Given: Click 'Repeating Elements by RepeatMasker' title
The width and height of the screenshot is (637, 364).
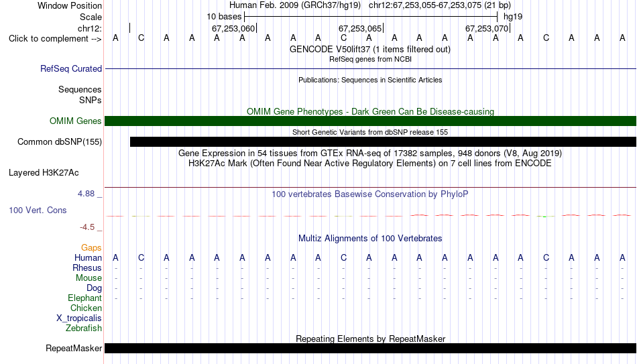Looking at the screenshot, I should [371, 339].
